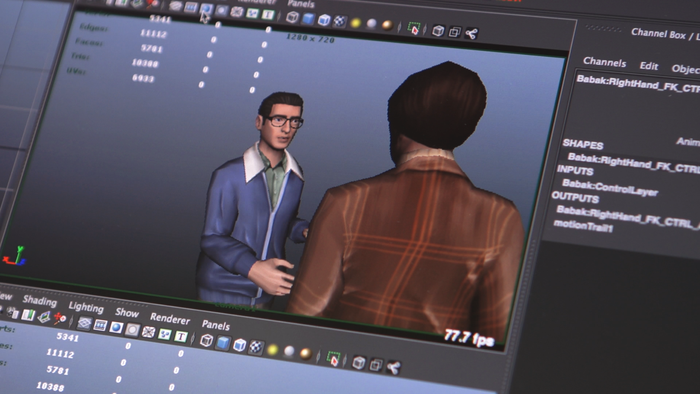Open the Edit menu in Channel Box
Viewport: 700px width, 394px height.
click(649, 66)
